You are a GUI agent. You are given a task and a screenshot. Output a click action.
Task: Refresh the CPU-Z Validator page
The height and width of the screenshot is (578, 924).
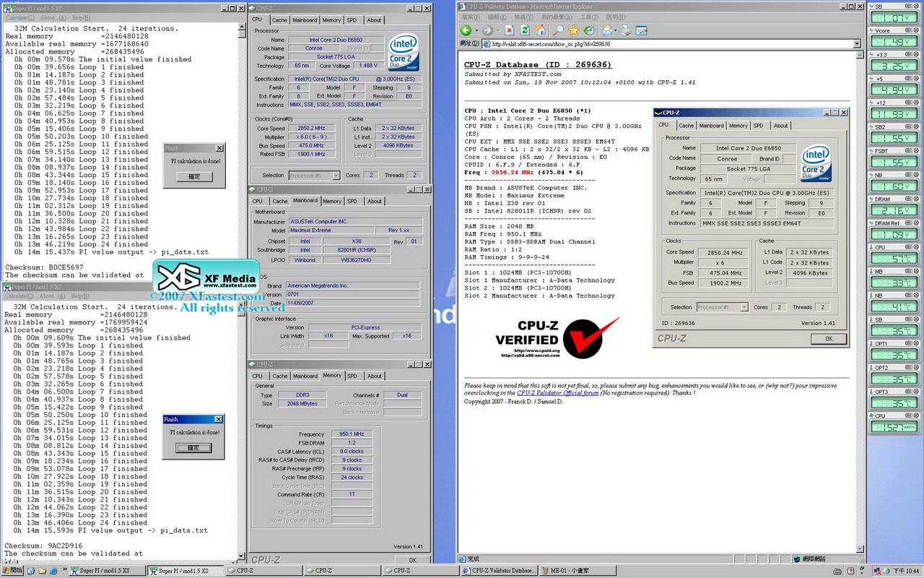click(525, 30)
